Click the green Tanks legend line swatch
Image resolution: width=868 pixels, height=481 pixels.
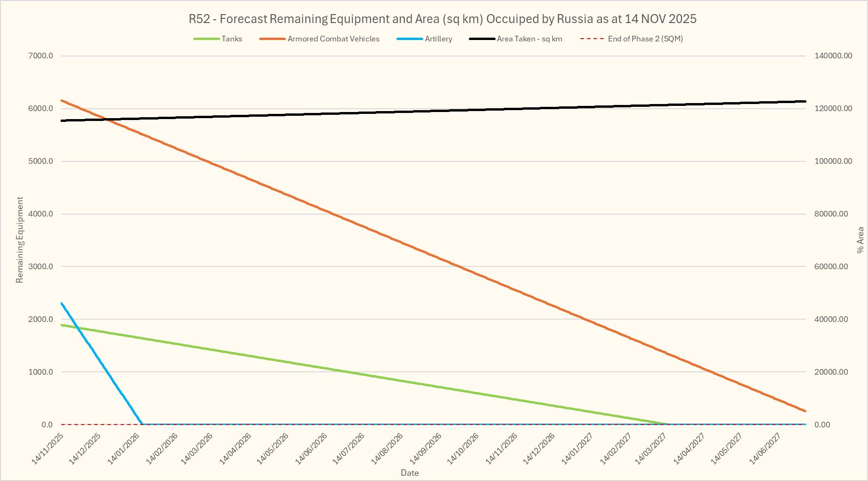click(206, 39)
